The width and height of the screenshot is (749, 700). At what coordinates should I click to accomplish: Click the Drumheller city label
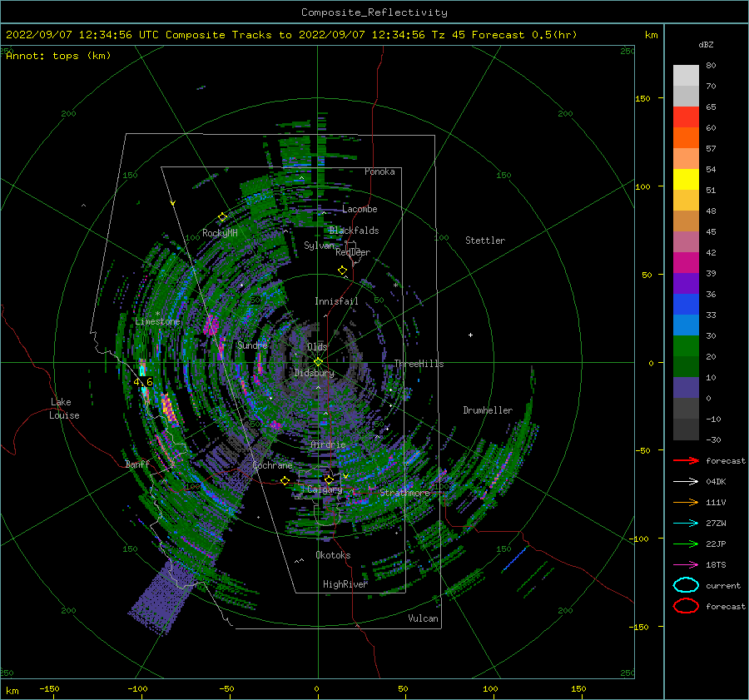[488, 410]
